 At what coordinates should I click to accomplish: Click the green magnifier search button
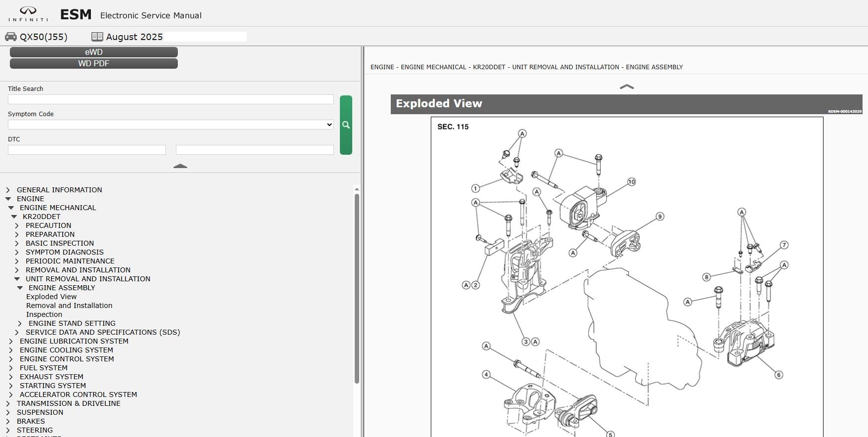[x=346, y=125]
